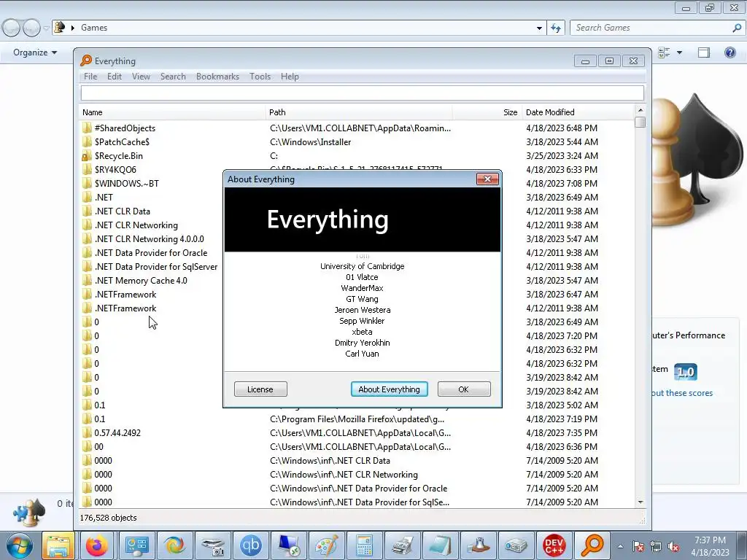Open the hard drive taskbar icon
Viewport: 747px width, 560px height.
(516, 545)
